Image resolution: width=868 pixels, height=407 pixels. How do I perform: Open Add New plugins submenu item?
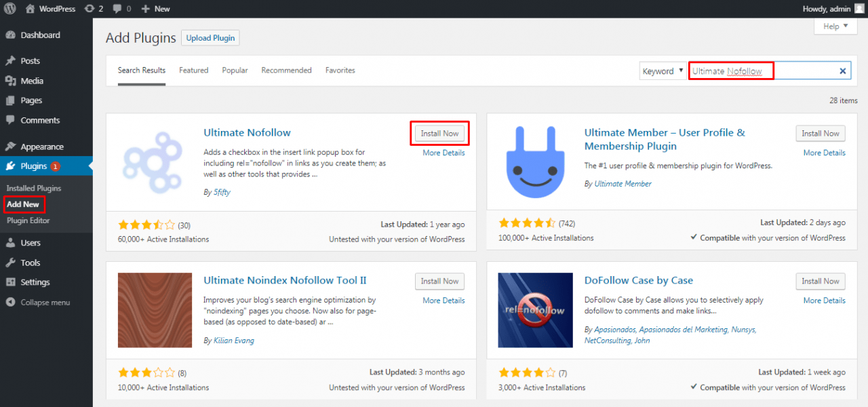[24, 204]
